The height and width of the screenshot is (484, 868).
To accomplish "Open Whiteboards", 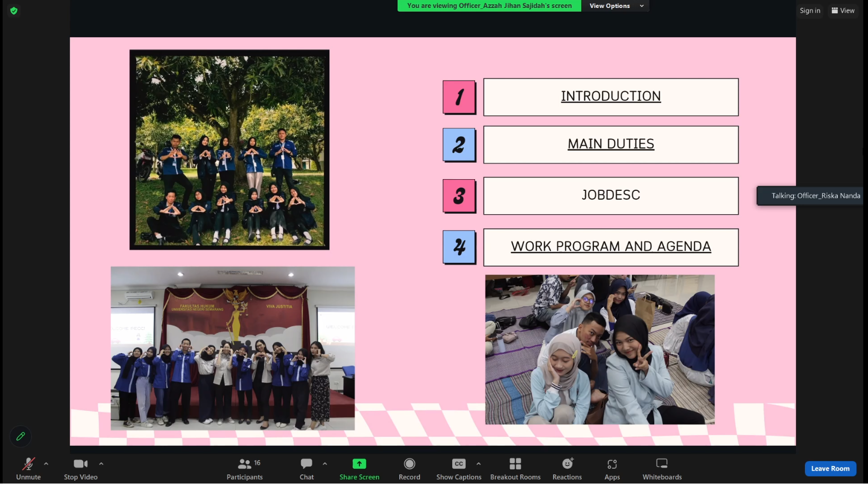I will pyautogui.click(x=662, y=469).
